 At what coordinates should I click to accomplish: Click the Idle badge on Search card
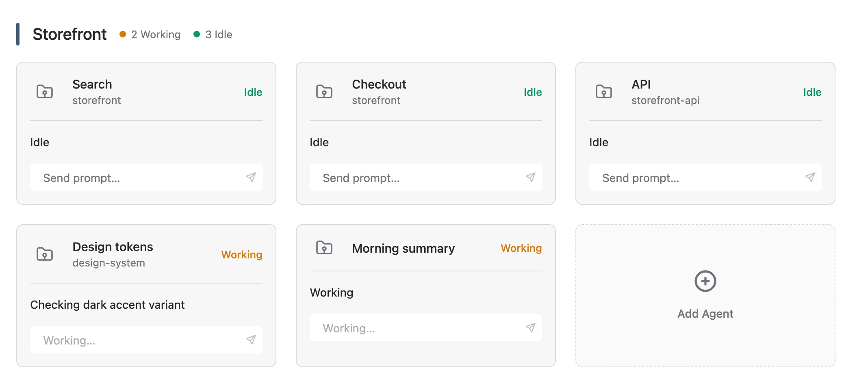(253, 92)
